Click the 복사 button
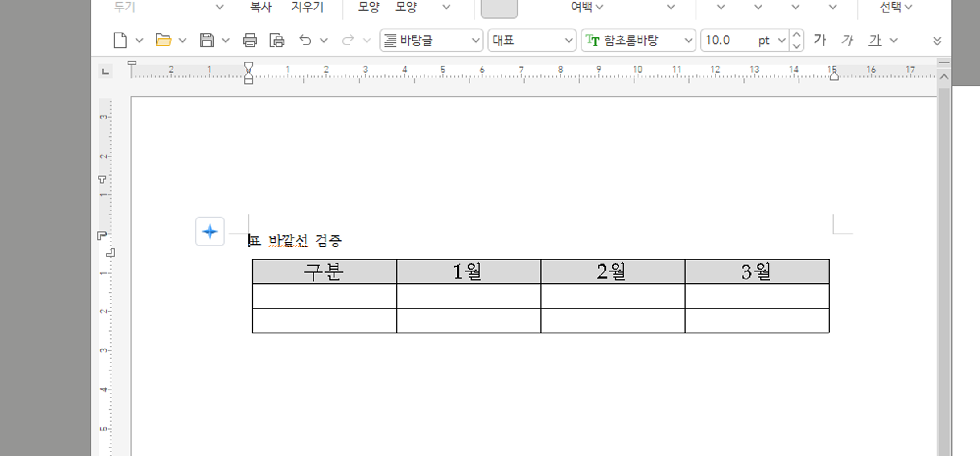The height and width of the screenshot is (456, 980). [x=261, y=7]
